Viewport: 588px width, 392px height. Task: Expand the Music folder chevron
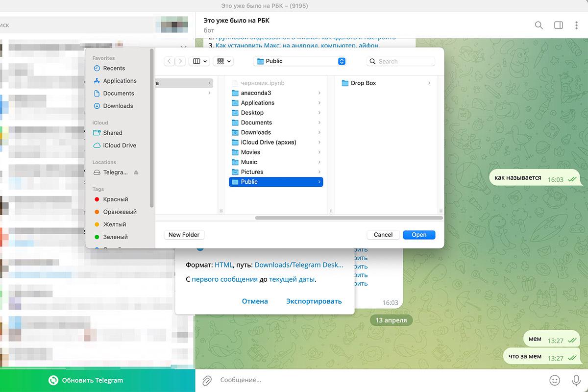tap(319, 162)
